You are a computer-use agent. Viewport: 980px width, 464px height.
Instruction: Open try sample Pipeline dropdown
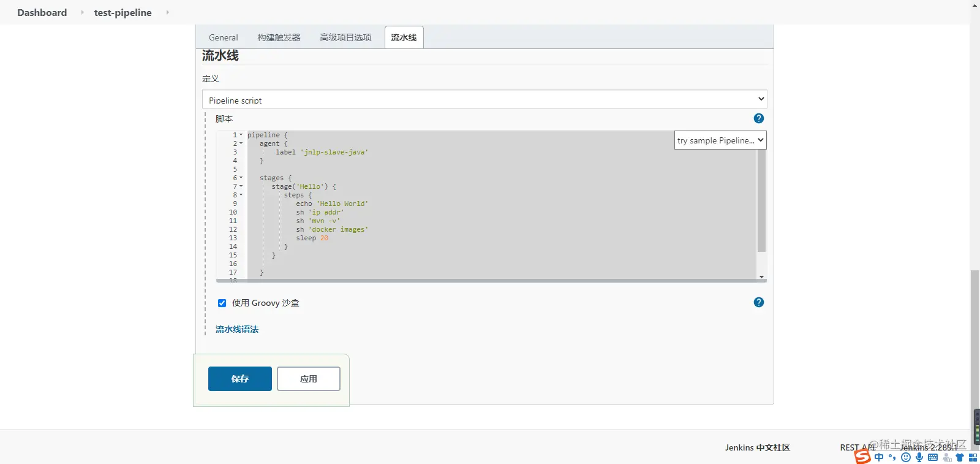tap(720, 140)
